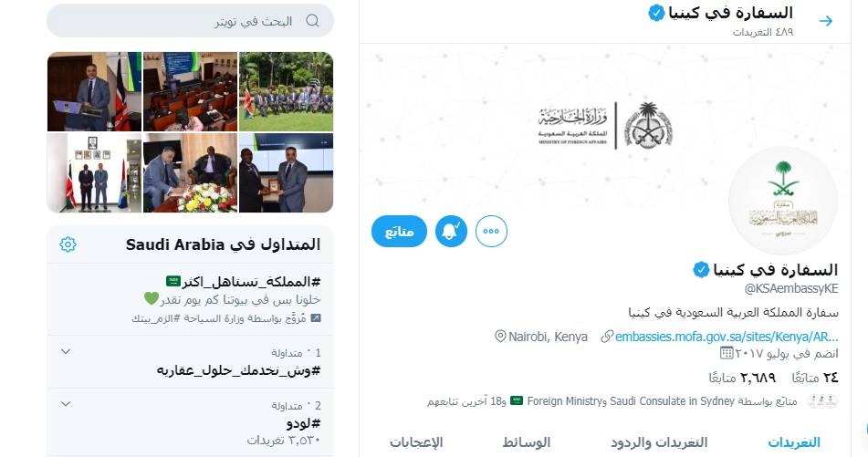Click the verified badge beside profile name
The image size is (868, 457).
[701, 269]
